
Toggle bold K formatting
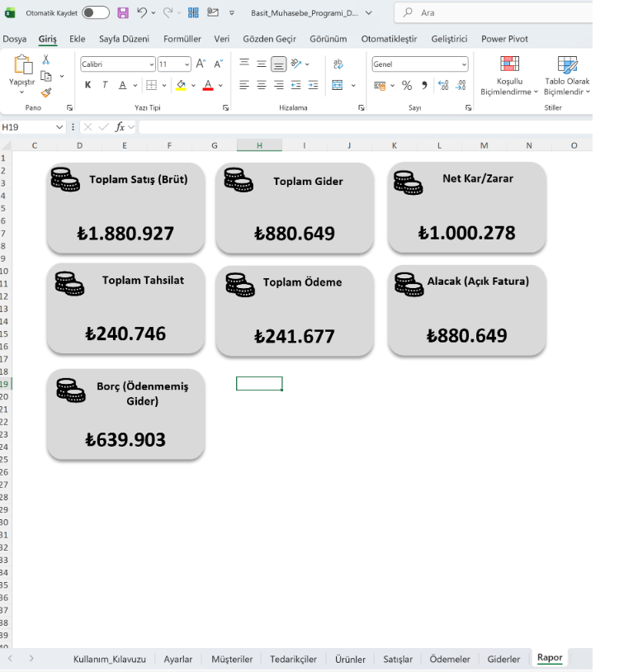(x=87, y=85)
